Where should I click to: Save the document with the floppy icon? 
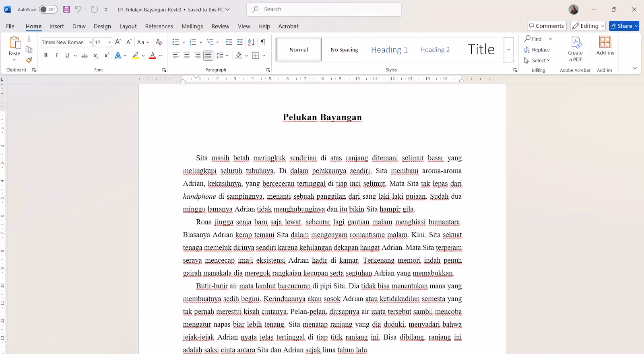66,9
